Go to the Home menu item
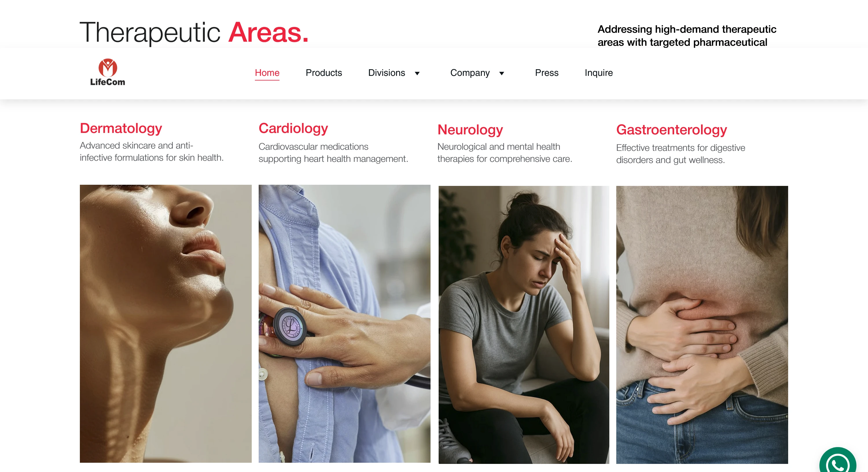 (x=267, y=73)
